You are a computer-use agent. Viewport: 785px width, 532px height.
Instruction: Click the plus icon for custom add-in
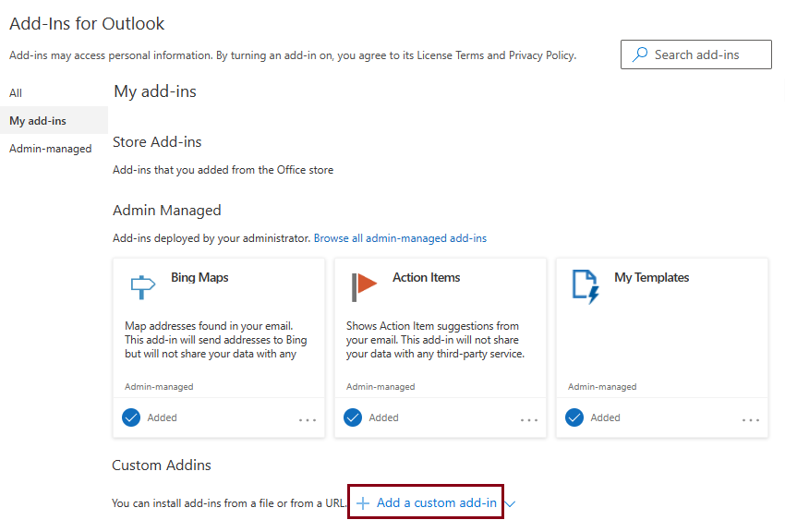(x=362, y=503)
